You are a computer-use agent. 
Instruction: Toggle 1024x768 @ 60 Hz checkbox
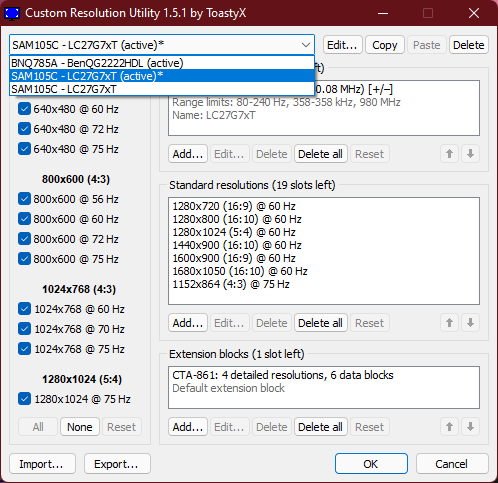24,309
